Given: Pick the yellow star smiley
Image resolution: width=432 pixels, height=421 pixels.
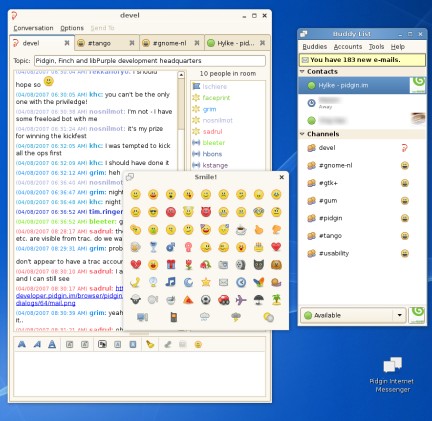Looking at the screenshot, I should (206, 282).
